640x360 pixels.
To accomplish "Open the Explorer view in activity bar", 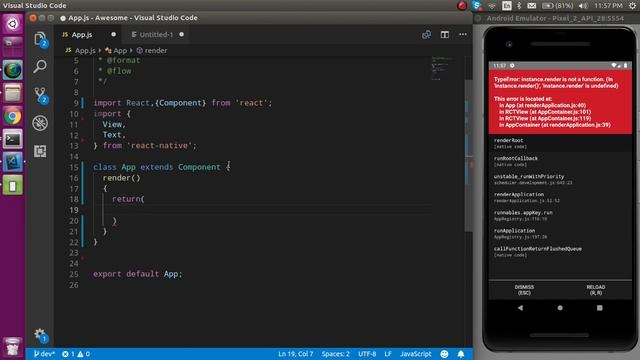I will (40, 39).
